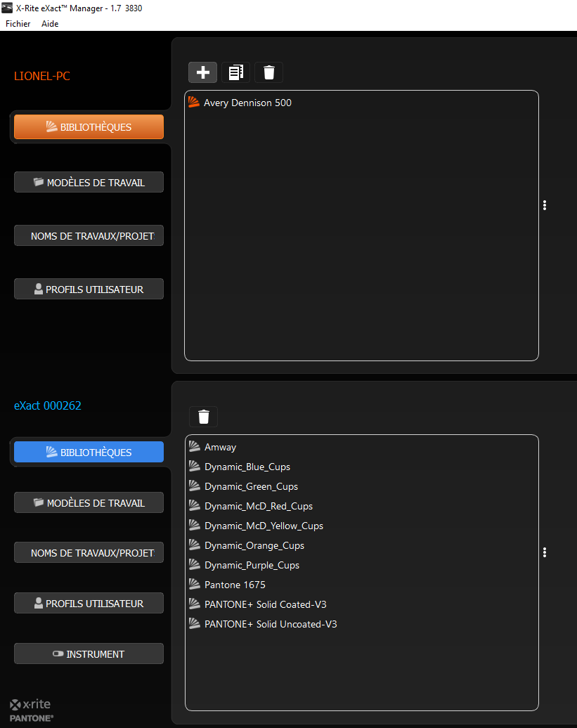Viewport: 577px width, 728px height.
Task: Click the icon beside Pantone 1675
Action: coord(195,584)
